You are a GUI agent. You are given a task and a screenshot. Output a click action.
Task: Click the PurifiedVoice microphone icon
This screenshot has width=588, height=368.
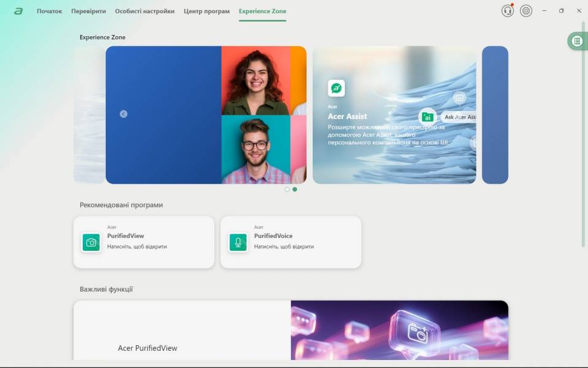[238, 243]
